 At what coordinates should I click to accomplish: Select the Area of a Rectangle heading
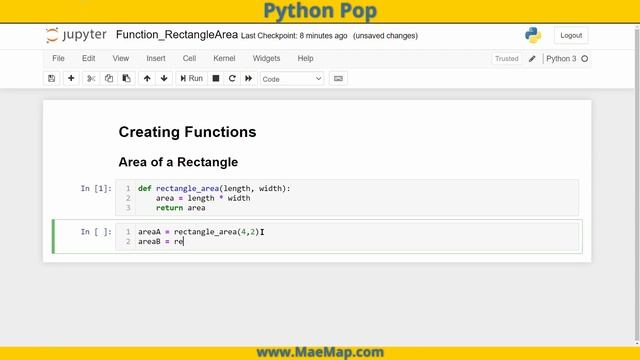point(178,162)
